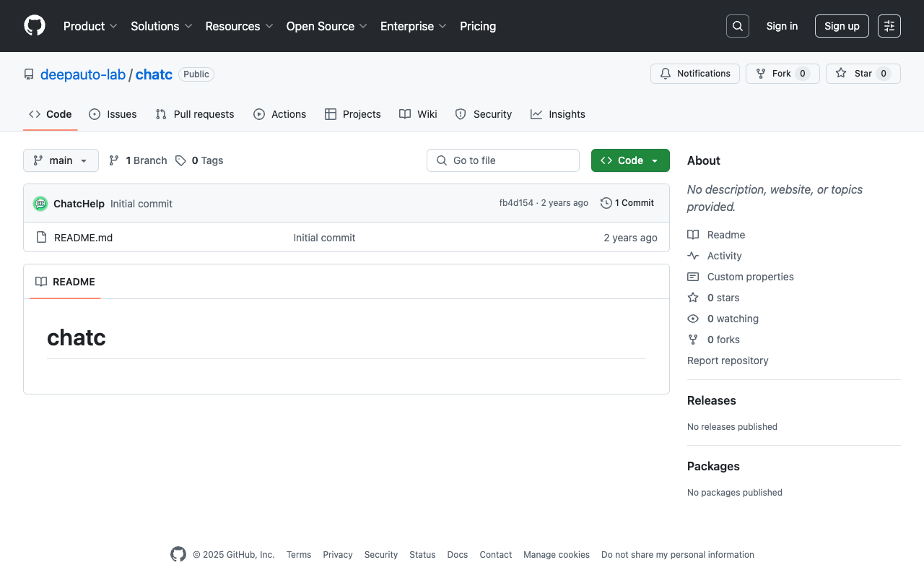The width and height of the screenshot is (924, 578).
Task: Open Initial commit message in README.md row
Action: 324,238
